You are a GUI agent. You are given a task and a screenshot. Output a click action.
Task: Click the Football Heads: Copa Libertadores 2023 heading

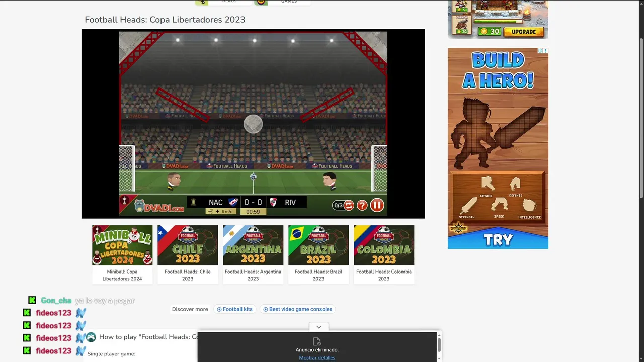point(165,20)
